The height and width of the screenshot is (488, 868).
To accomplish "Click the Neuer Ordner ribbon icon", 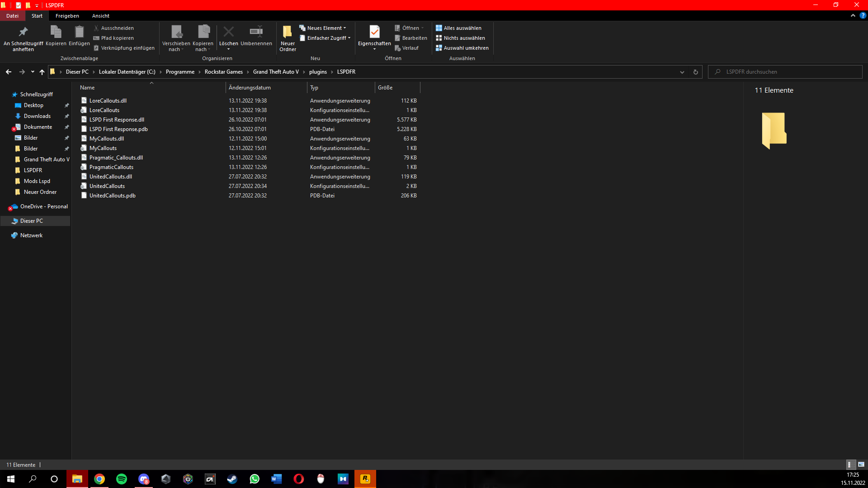I will pyautogui.click(x=288, y=32).
